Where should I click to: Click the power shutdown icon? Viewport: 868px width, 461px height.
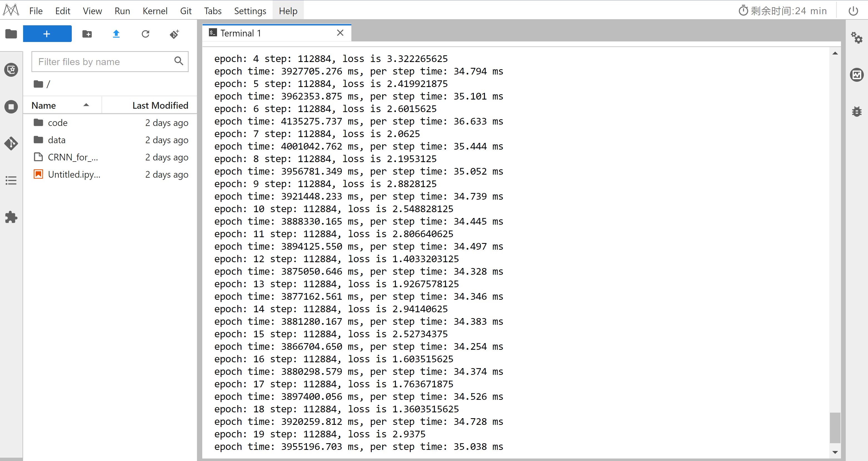point(853,11)
